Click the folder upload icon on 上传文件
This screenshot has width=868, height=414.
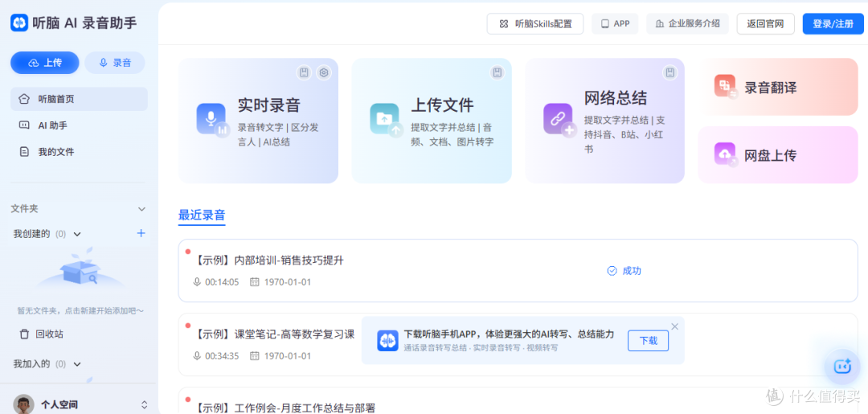click(385, 120)
